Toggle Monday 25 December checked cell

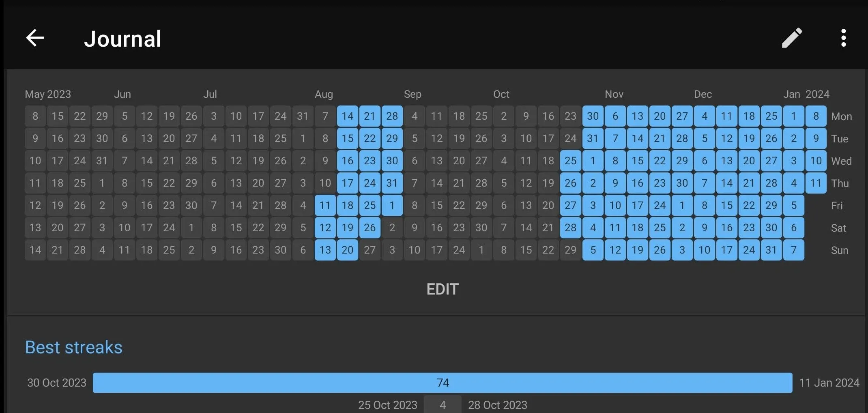point(771,116)
